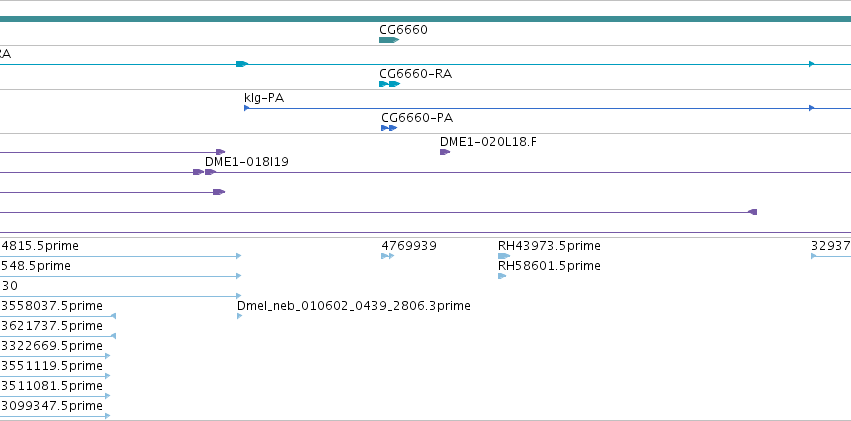Image resolution: width=851 pixels, height=421 pixels.
Task: Select the DME1-018I19 purple exon glyphs
Action: [x=205, y=172]
